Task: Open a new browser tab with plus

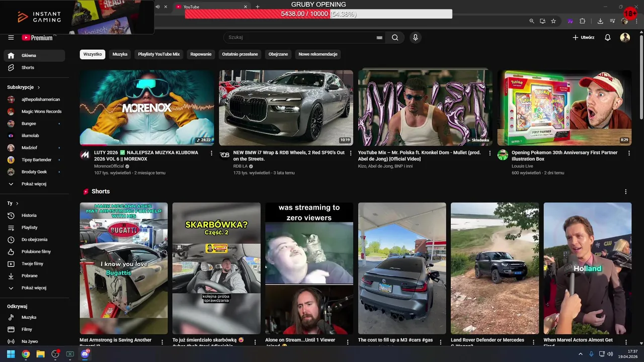Action: click(x=258, y=7)
